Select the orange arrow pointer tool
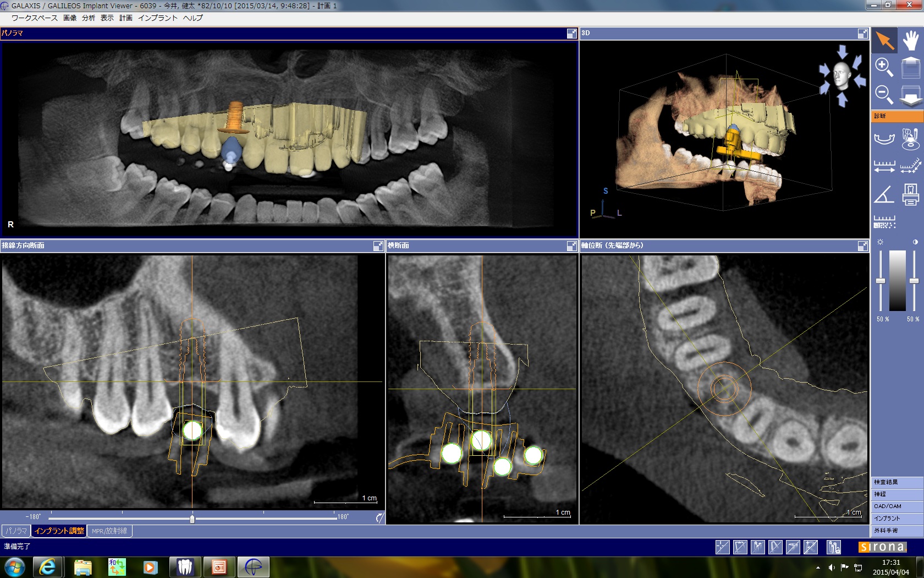Screen dimensions: 924x578 884,41
